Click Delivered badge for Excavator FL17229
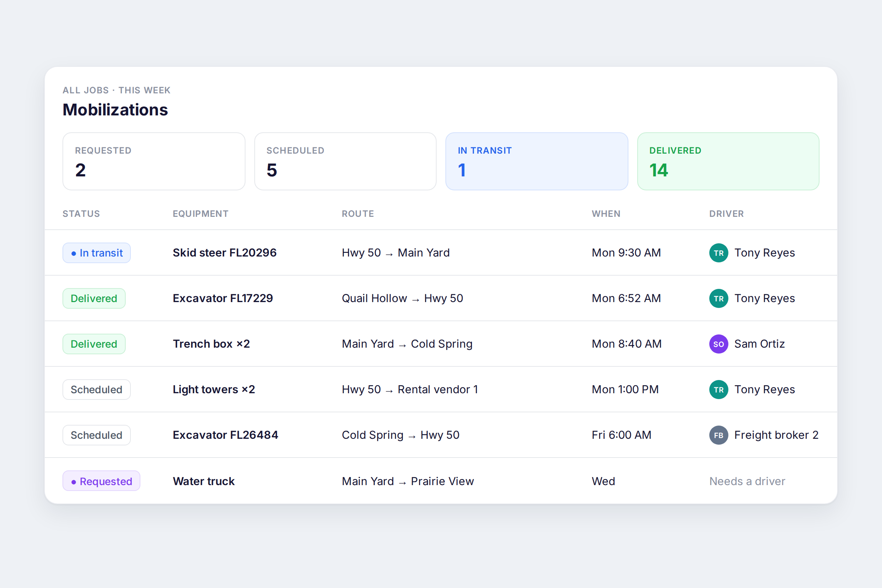The width and height of the screenshot is (882, 588). tap(94, 298)
